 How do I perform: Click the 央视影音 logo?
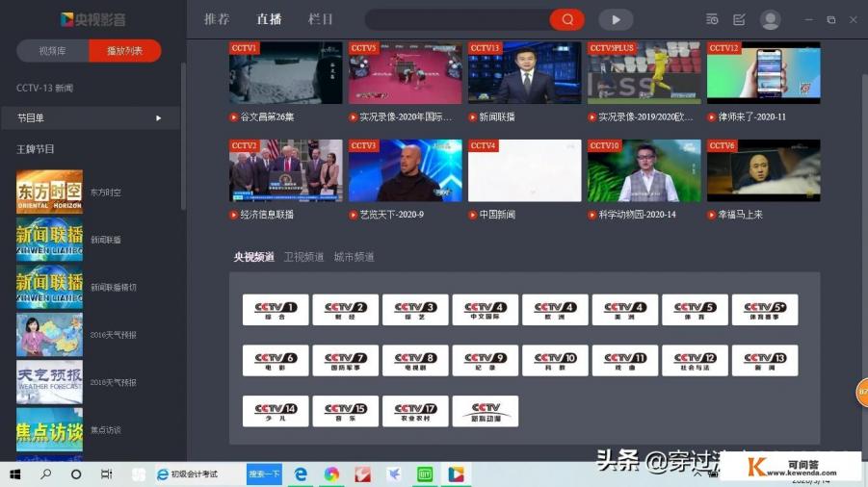tap(93, 19)
